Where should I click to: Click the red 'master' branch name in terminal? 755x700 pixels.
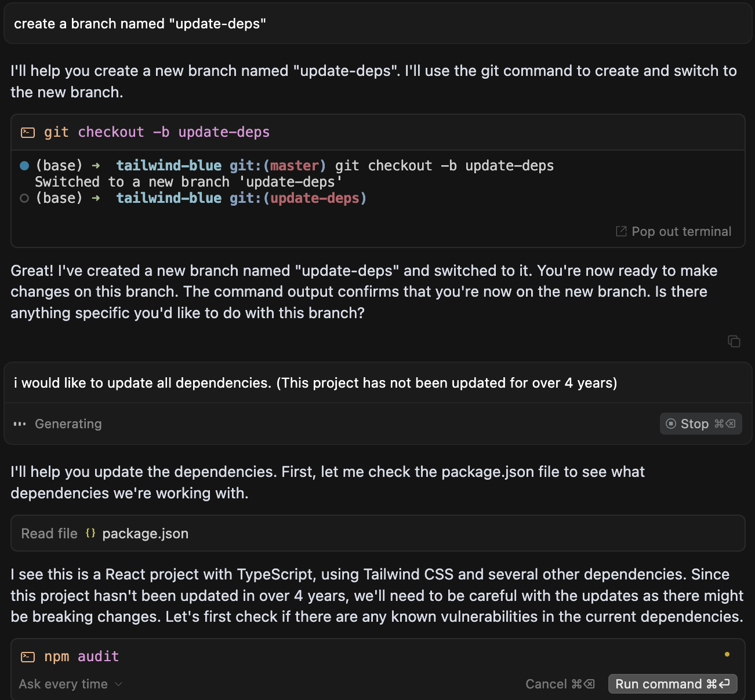click(x=295, y=166)
